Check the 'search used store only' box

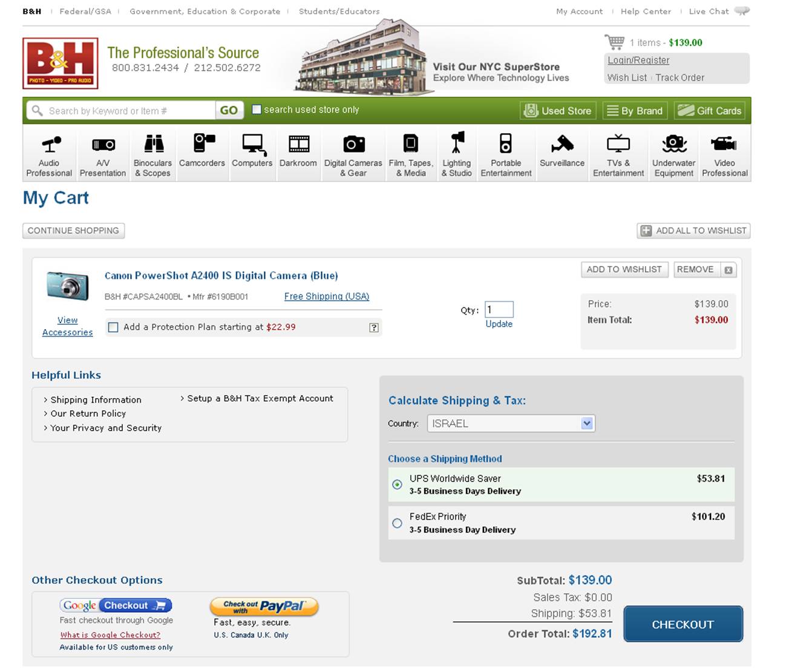pyautogui.click(x=257, y=109)
